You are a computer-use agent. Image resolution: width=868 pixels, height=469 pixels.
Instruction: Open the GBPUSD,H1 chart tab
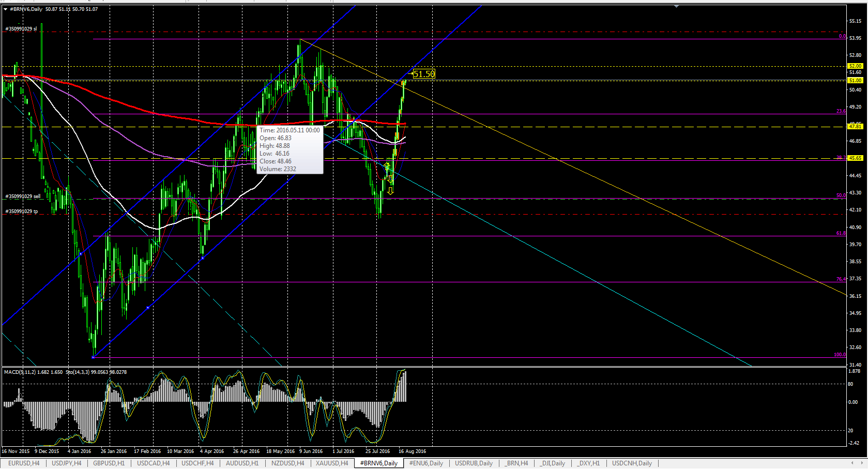(x=109, y=463)
